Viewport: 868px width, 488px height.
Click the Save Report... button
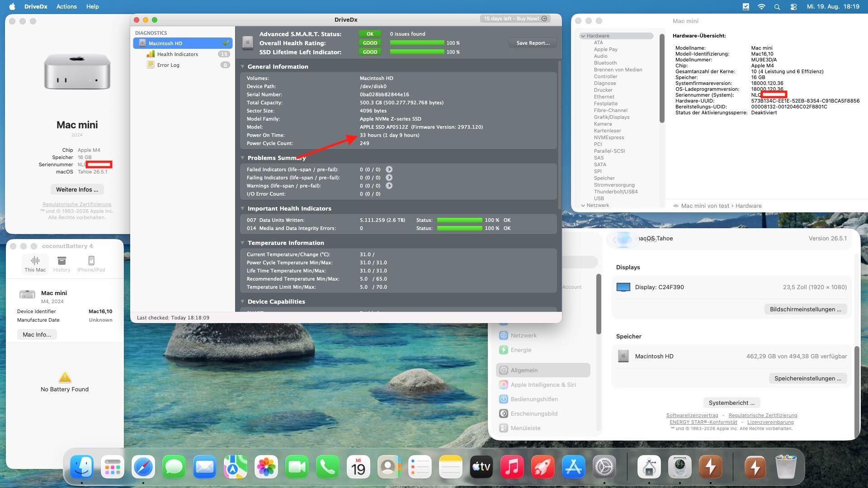533,43
